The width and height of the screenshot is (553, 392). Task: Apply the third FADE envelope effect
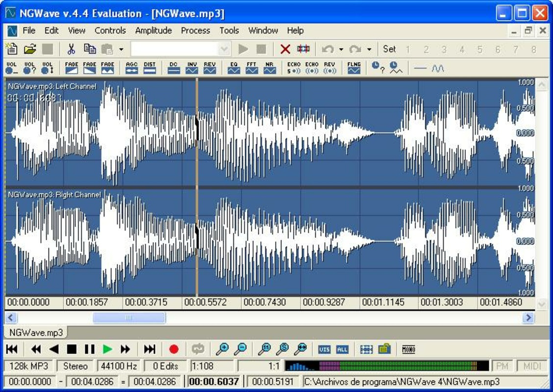pyautogui.click(x=107, y=68)
